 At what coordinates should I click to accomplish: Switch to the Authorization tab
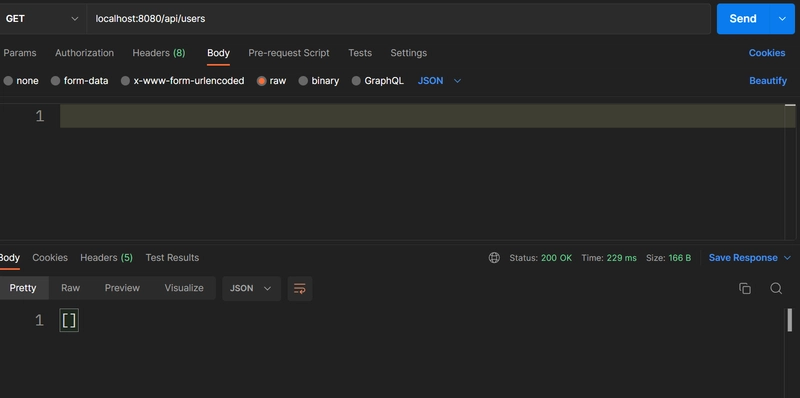coord(84,53)
